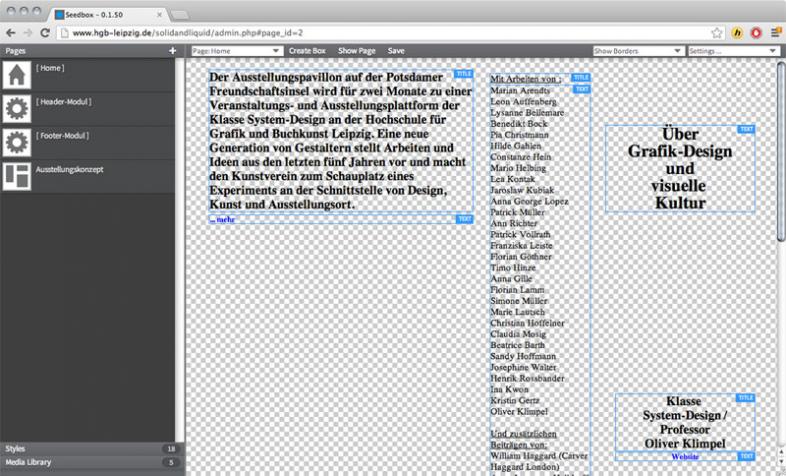Click the browser reload icon
786x476 pixels.
45,33
